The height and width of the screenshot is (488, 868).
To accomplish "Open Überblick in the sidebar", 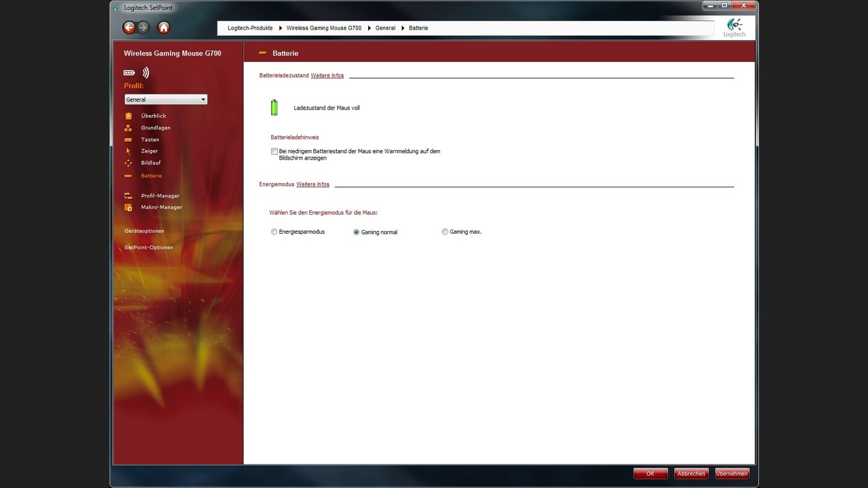I will [x=153, y=116].
